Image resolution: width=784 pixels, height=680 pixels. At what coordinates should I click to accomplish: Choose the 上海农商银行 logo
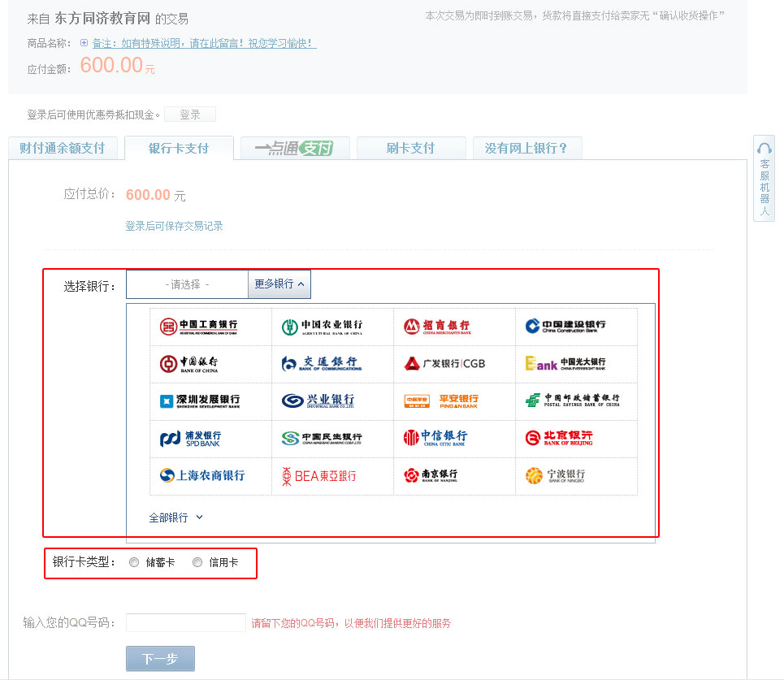click(202, 475)
